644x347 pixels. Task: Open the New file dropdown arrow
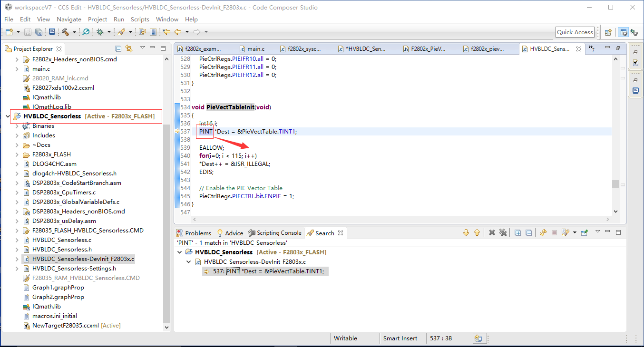coord(18,32)
